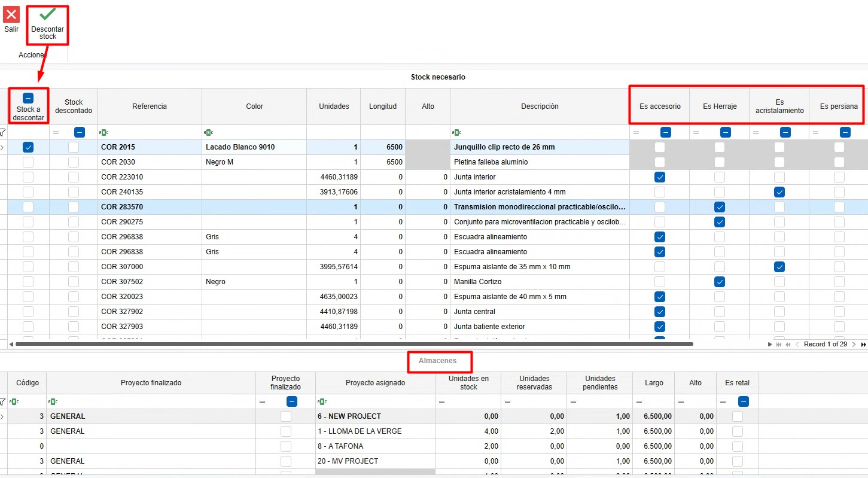Open equals operator dropdown under Es persiana

(x=816, y=132)
